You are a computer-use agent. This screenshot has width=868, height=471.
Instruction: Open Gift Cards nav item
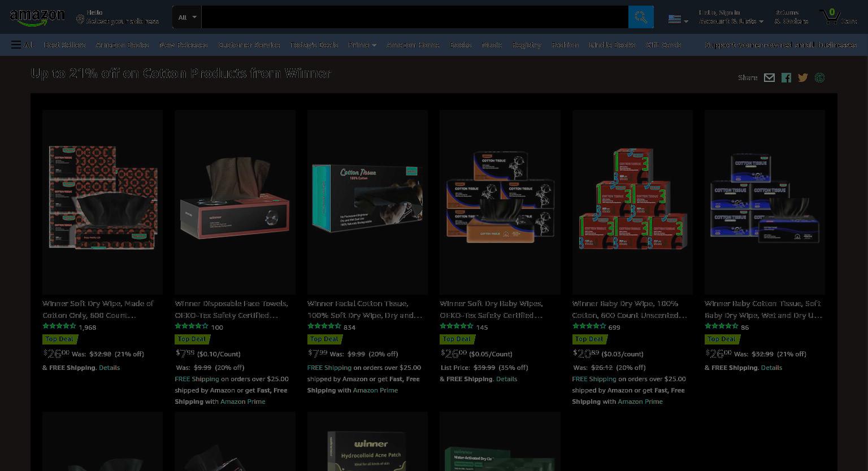click(x=663, y=45)
